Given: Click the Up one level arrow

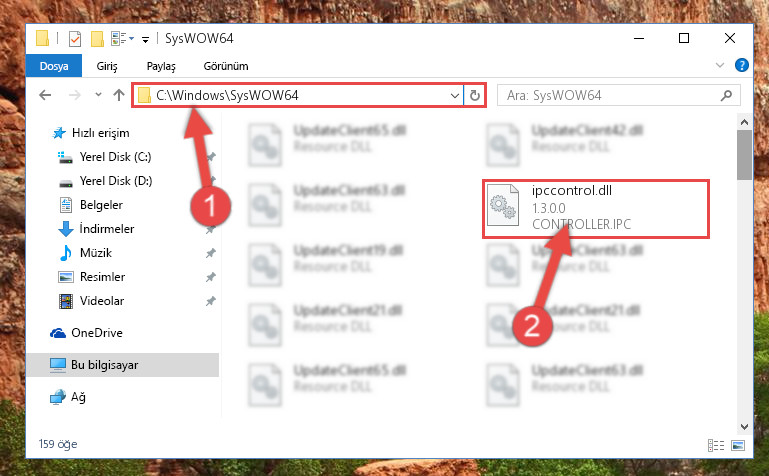Looking at the screenshot, I should (119, 95).
